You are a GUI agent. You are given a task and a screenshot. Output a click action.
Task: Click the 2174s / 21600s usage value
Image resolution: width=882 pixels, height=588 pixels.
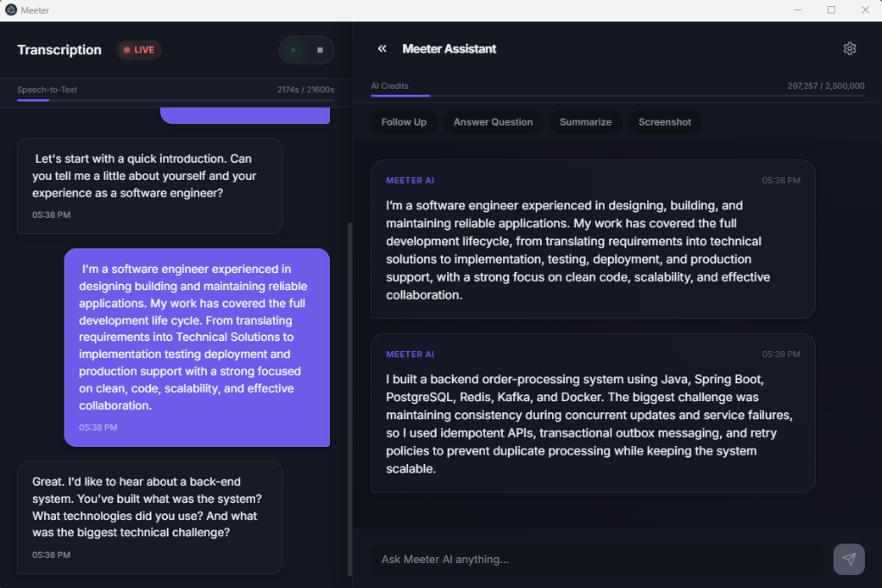(x=306, y=90)
